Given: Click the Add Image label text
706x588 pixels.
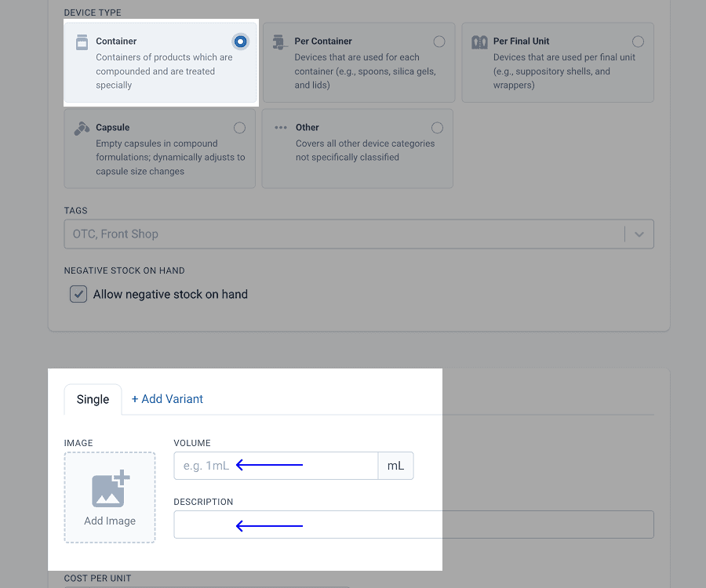Looking at the screenshot, I should point(110,521).
